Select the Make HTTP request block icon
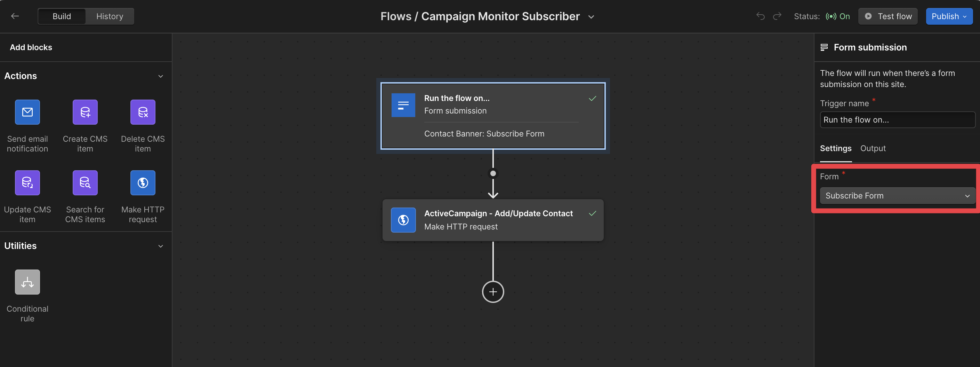Screen dimensions: 980x367 143,182
